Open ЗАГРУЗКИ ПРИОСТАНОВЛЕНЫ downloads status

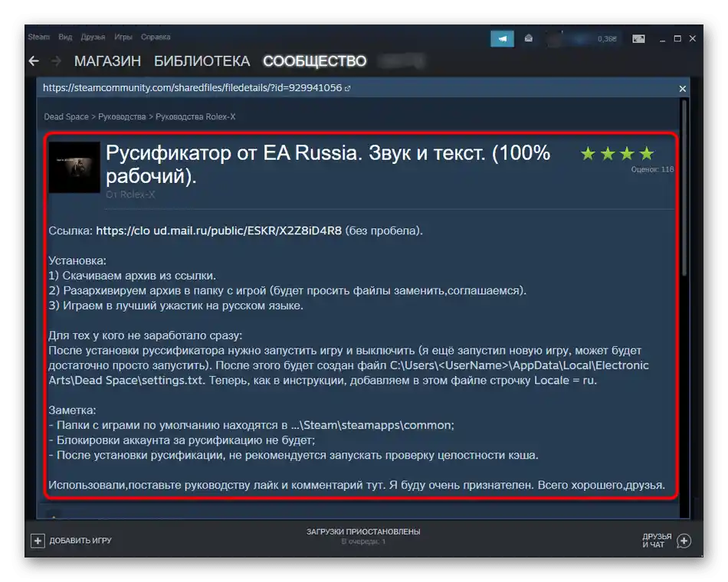[x=363, y=531]
